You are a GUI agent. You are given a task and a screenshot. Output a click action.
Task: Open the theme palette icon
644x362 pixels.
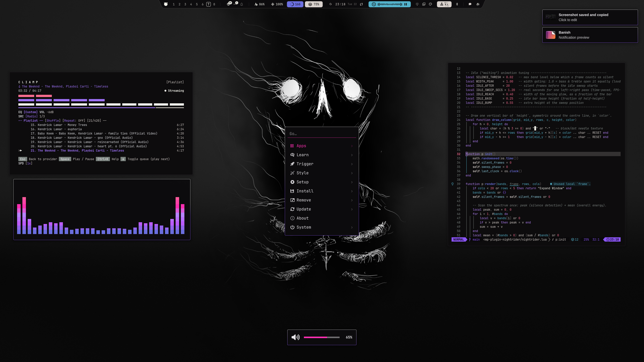coord(430,4)
